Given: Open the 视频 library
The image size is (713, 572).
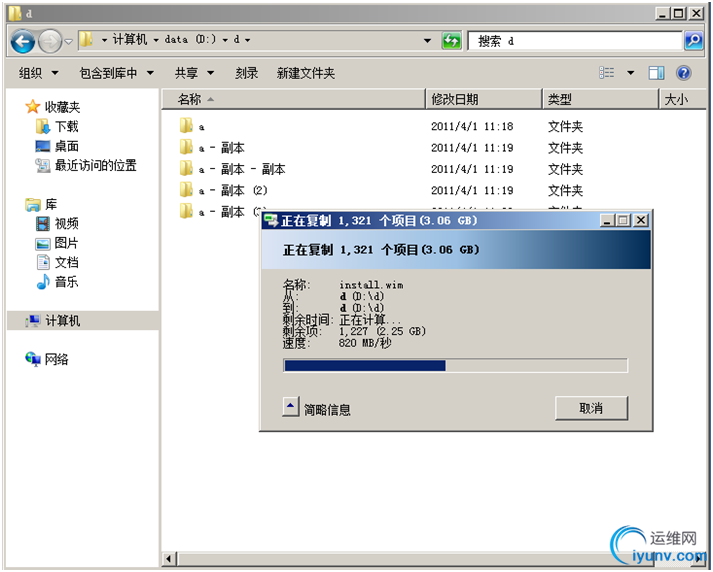Looking at the screenshot, I should pos(66,223).
